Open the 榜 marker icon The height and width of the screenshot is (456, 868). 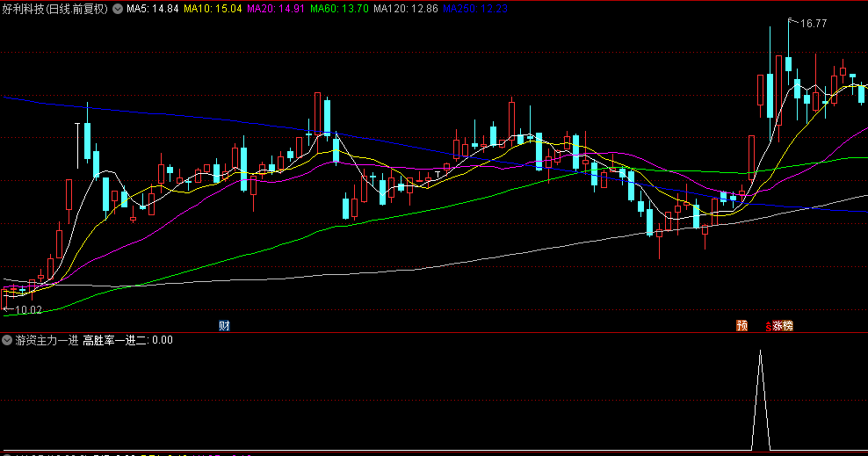tap(788, 326)
